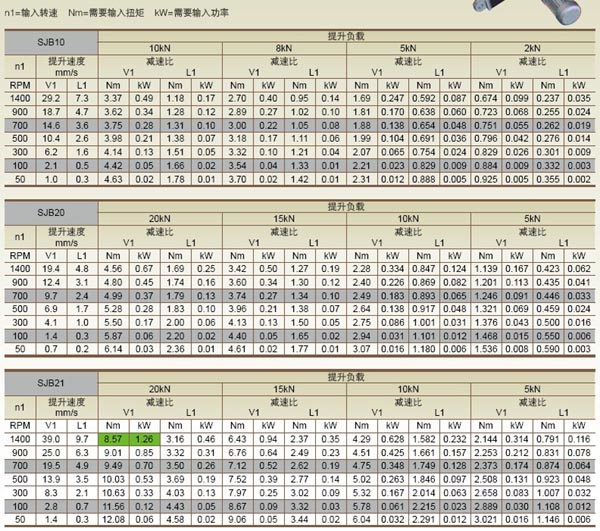Click the 20kN header in SJB20 table

click(160, 218)
